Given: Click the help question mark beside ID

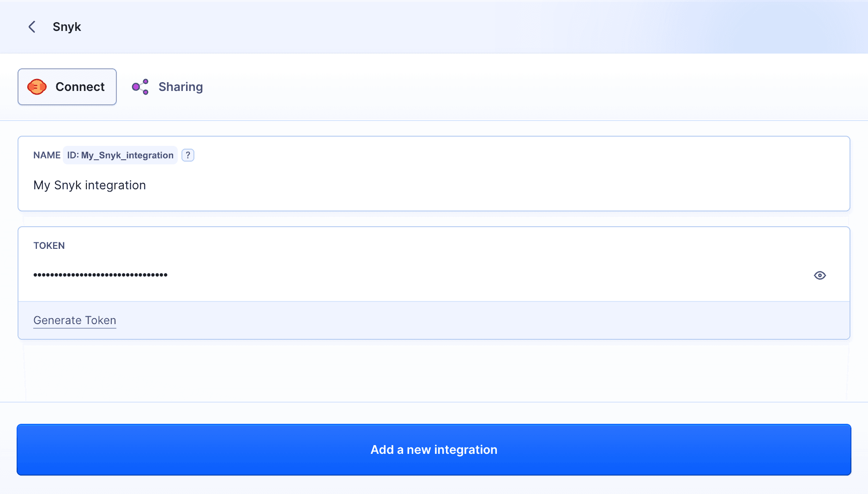Looking at the screenshot, I should coord(188,155).
